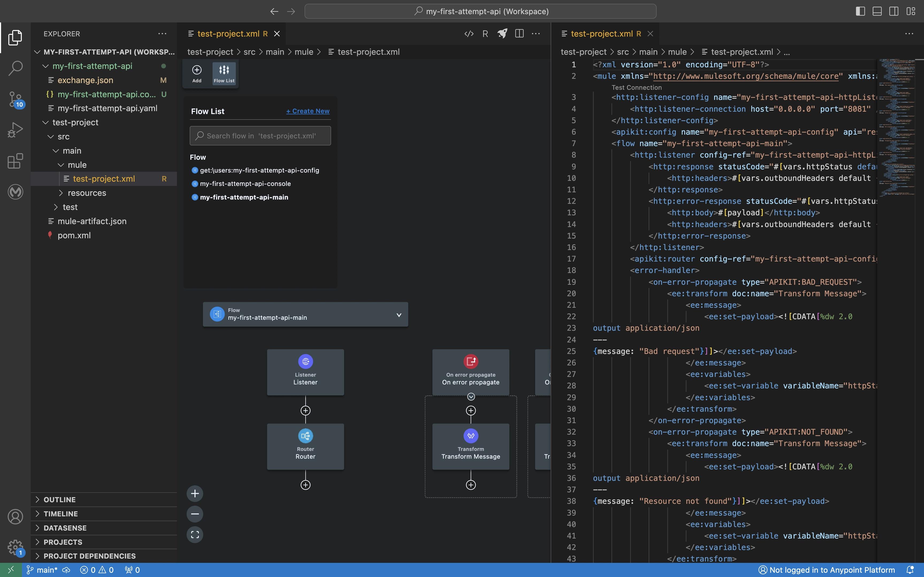924x577 pixels.
Task: Select my-first-attempt-api-console flow
Action: 245,184
